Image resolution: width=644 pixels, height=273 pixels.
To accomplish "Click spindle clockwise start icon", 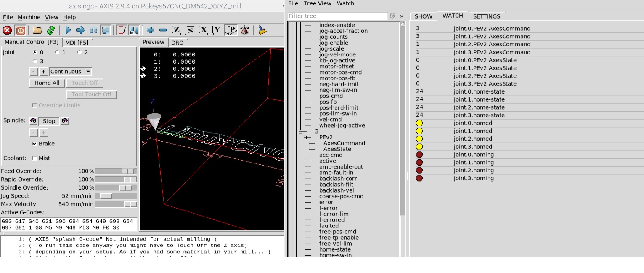I will [65, 121].
